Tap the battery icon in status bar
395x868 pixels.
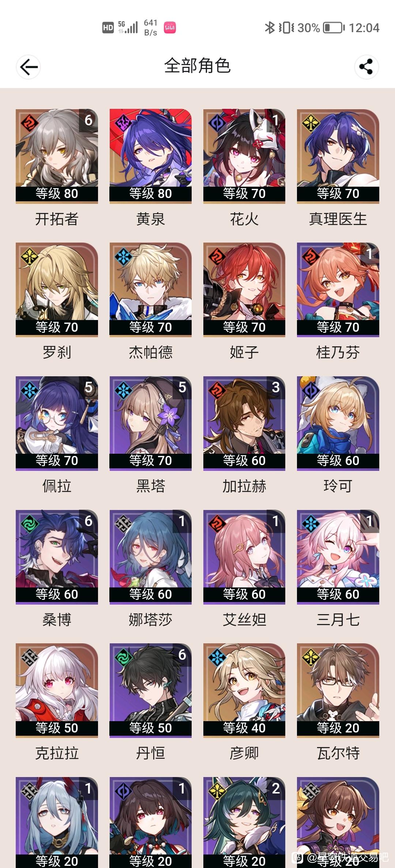coord(334,28)
